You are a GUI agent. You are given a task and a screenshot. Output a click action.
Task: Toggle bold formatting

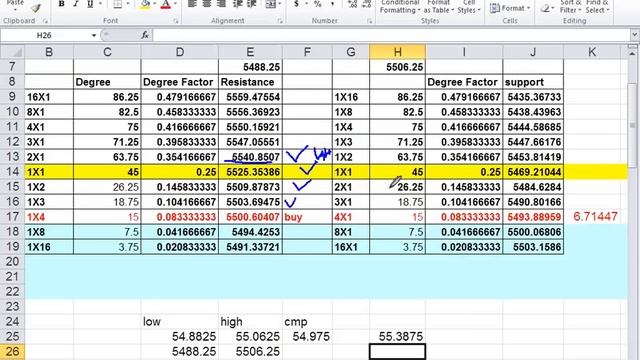pyautogui.click(x=62, y=4)
